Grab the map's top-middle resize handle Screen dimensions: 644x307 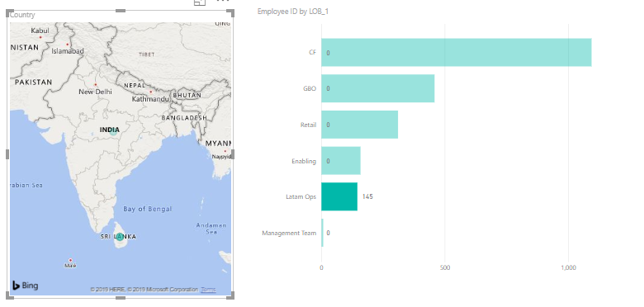[121, 11]
